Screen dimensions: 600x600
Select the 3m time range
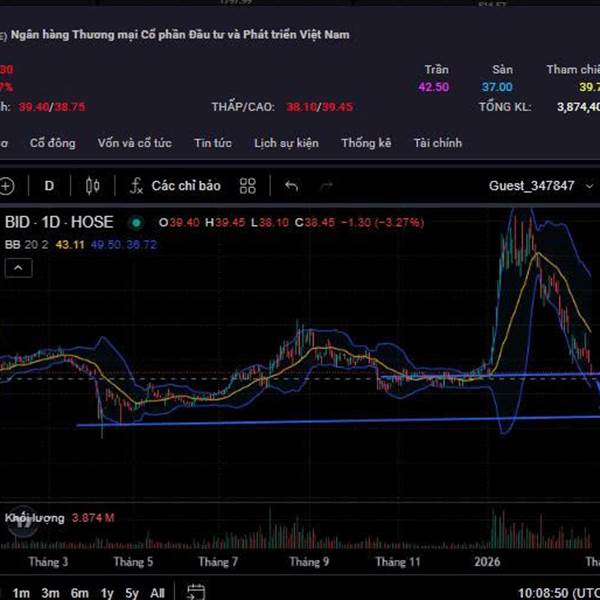pos(50,593)
